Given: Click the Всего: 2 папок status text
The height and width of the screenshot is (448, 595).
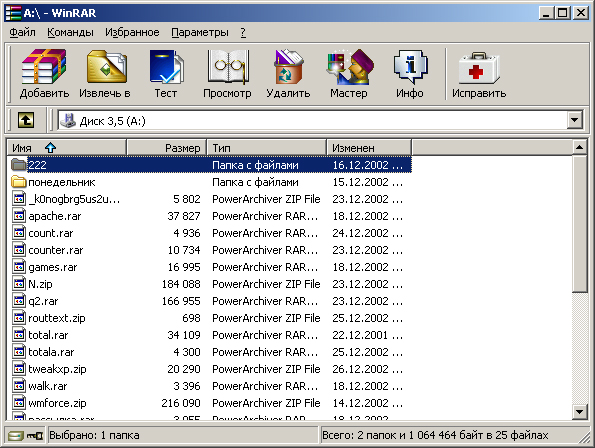Looking at the screenshot, I should click(435, 435).
